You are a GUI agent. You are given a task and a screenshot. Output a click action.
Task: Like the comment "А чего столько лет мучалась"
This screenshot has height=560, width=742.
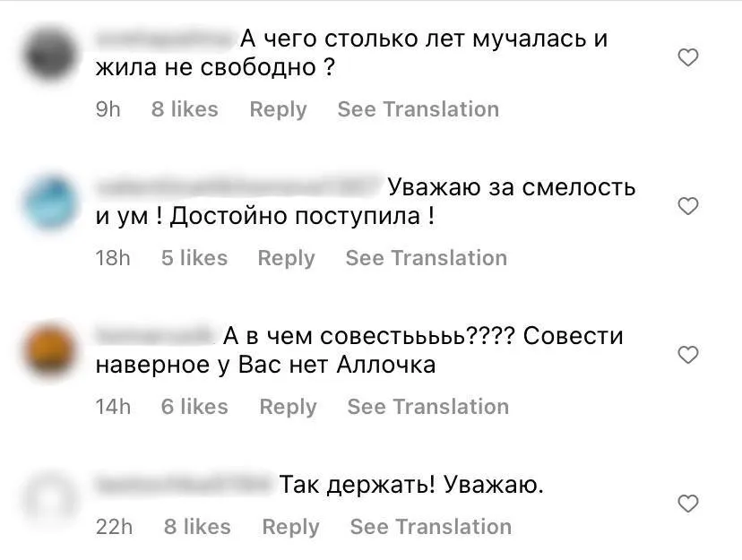[688, 56]
